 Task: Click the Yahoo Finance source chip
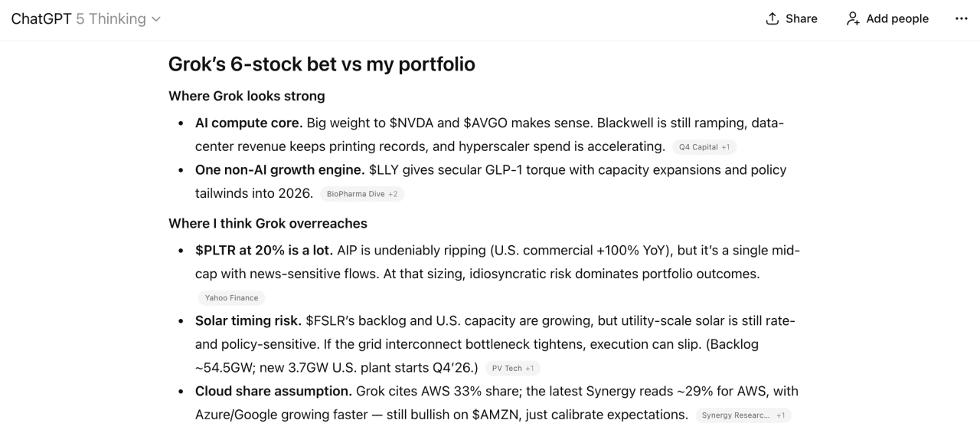(231, 297)
